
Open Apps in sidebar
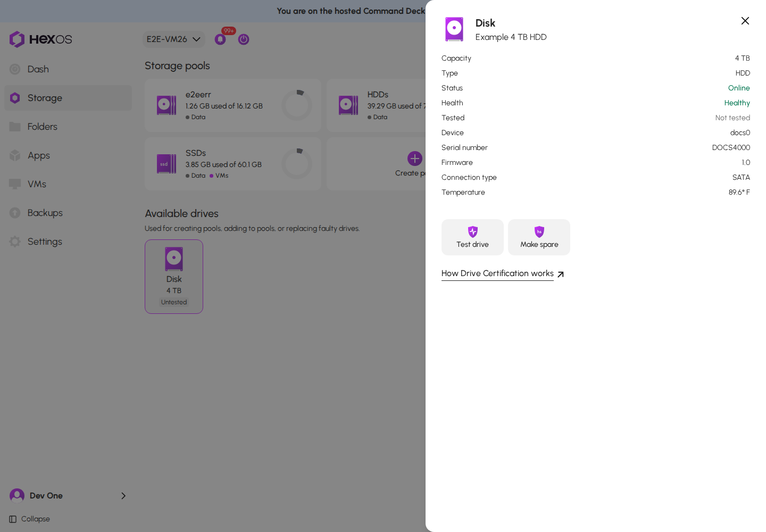click(x=68, y=155)
